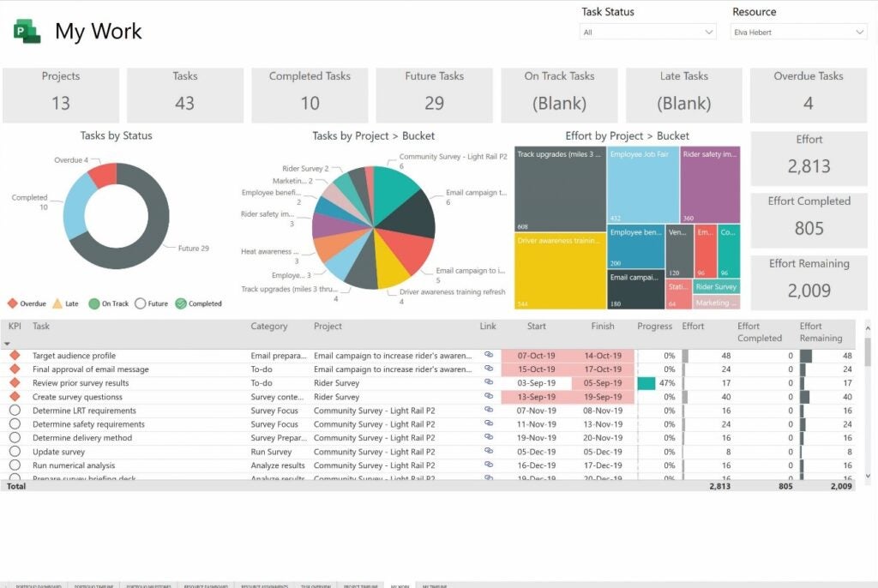Toggle the KPI diamond on Review prior survey results

click(15, 382)
